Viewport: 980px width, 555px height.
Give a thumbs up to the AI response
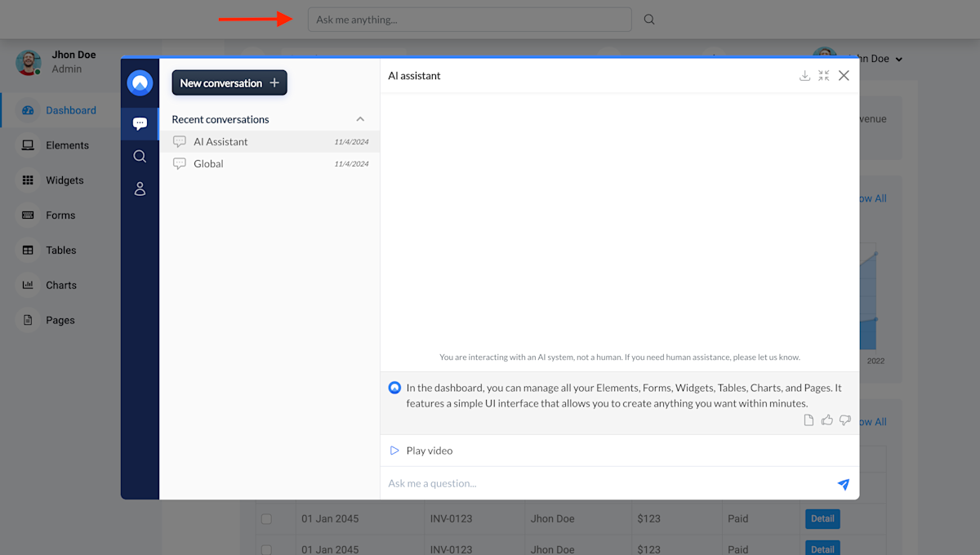coord(826,420)
